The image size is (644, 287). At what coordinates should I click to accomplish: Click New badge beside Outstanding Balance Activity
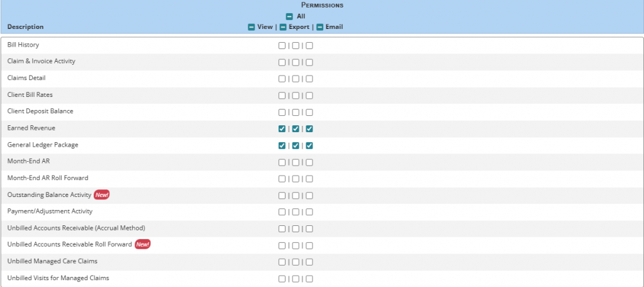click(x=102, y=195)
